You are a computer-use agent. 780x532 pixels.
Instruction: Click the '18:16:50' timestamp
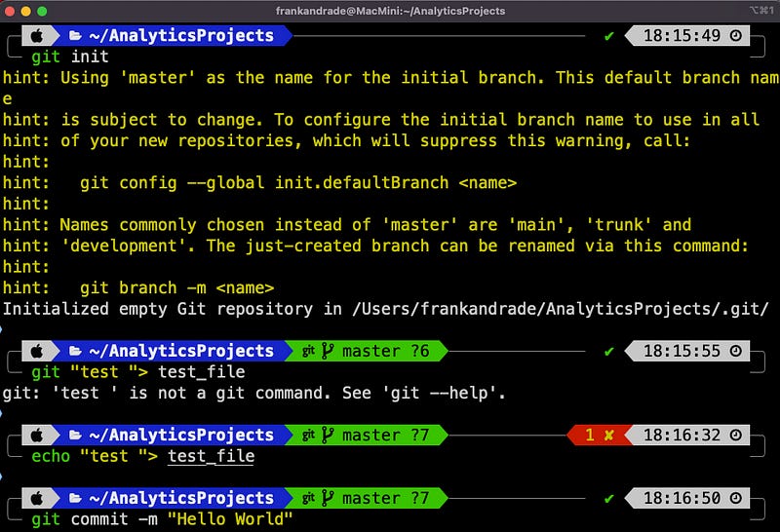(x=682, y=498)
